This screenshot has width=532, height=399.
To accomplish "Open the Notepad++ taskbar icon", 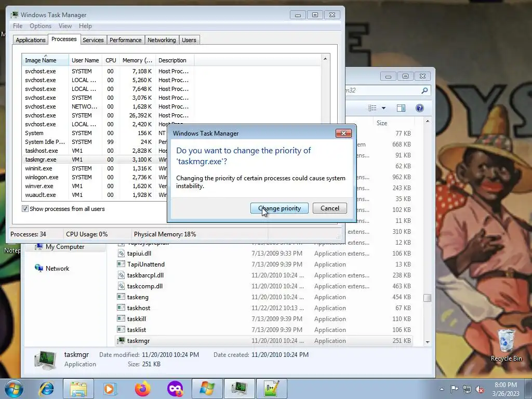I will point(271,389).
